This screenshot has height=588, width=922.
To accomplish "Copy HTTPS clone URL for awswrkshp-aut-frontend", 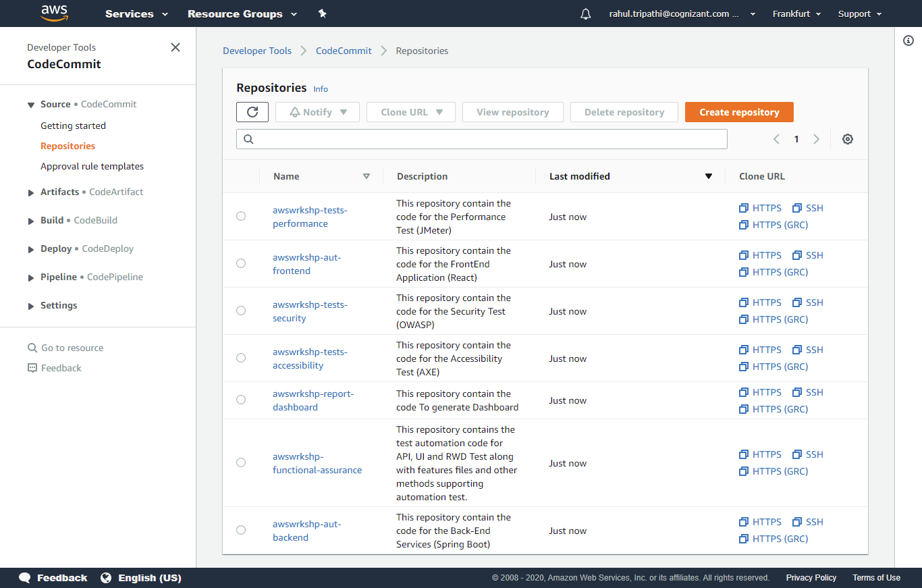I will 760,255.
